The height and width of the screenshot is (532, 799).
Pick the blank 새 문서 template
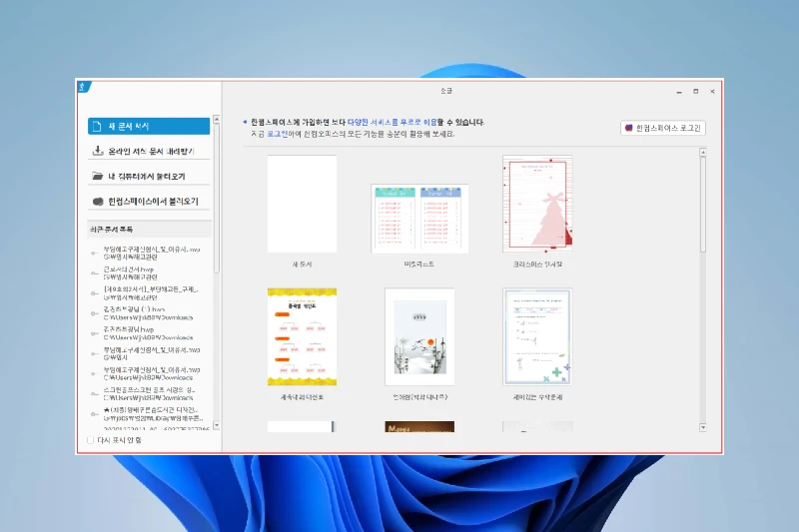pos(302,205)
